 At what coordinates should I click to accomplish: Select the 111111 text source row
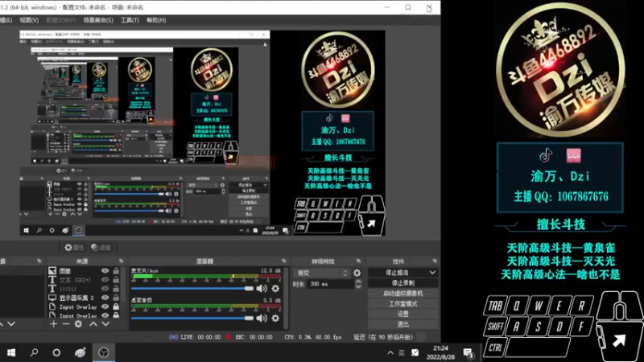pyautogui.click(x=85, y=289)
